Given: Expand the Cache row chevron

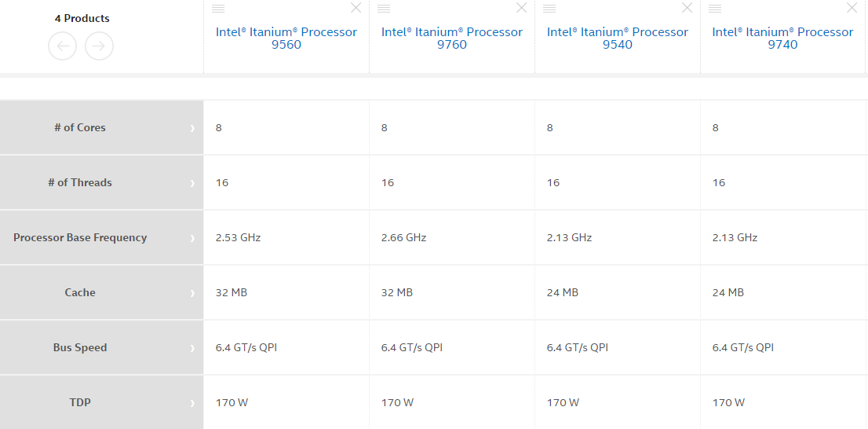Looking at the screenshot, I should [192, 293].
